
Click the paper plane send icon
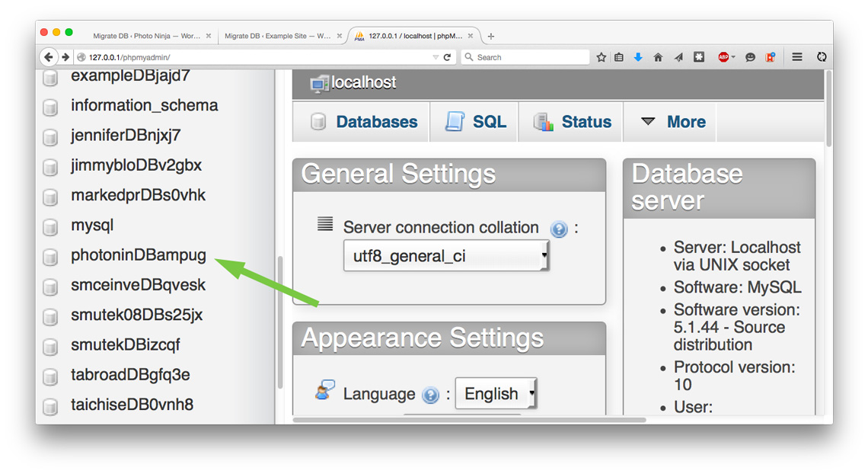click(678, 56)
